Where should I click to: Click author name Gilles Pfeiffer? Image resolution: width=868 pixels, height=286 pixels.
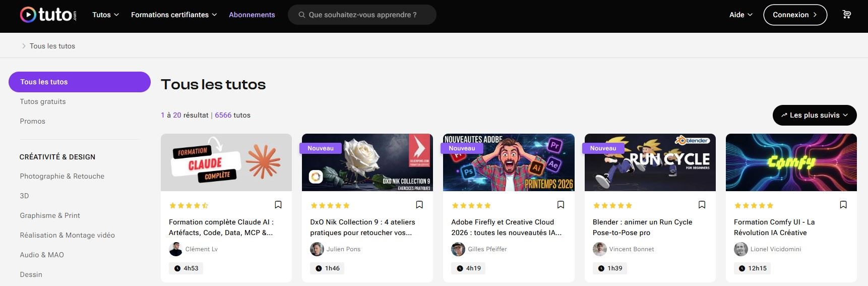(487, 249)
